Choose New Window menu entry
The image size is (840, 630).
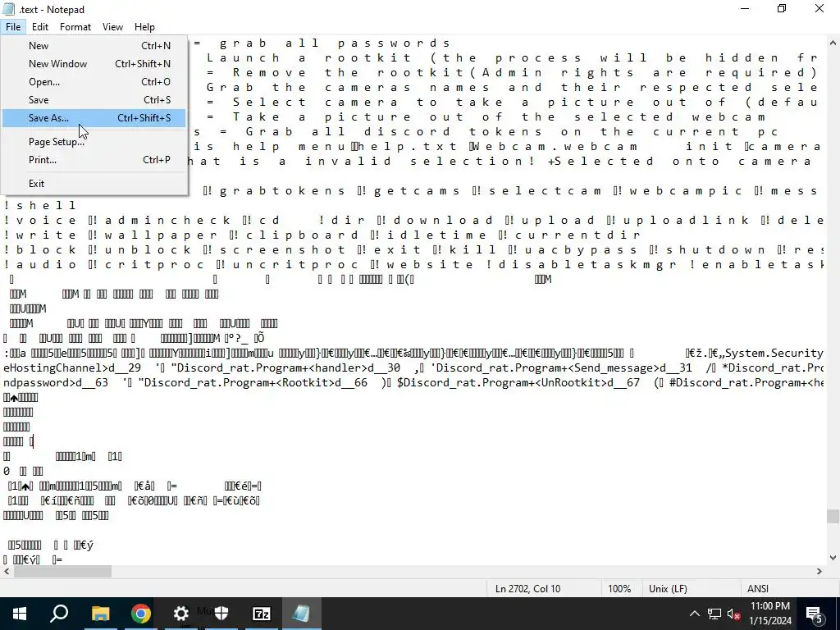coord(94,64)
